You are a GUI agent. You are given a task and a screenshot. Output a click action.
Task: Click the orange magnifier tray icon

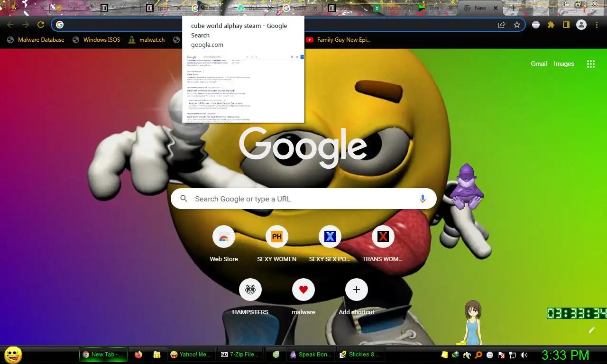point(478,355)
